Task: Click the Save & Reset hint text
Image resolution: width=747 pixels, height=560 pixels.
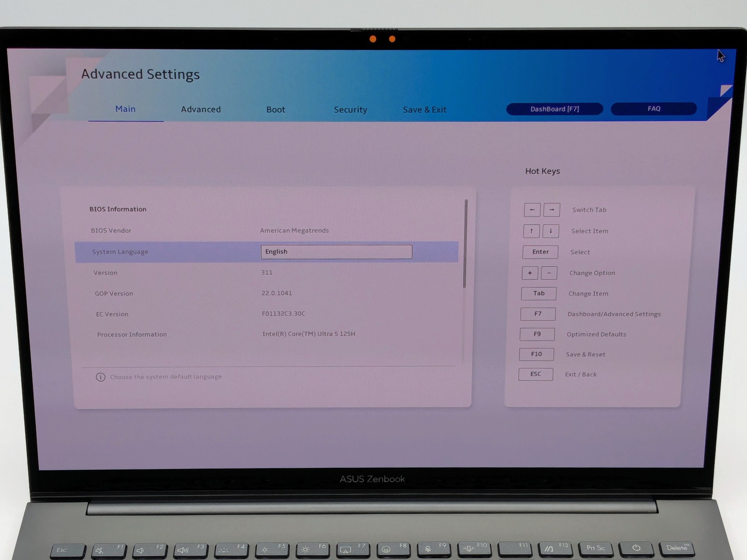Action: coord(585,354)
